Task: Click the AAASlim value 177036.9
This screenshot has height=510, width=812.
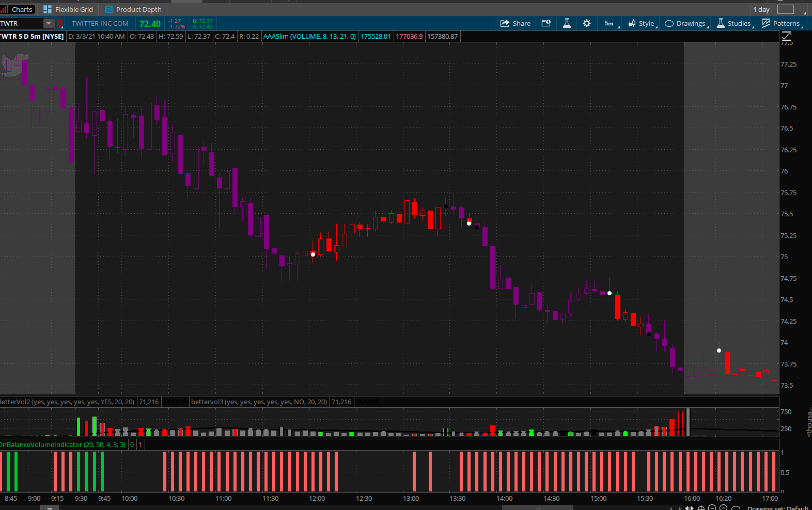Action: point(409,37)
